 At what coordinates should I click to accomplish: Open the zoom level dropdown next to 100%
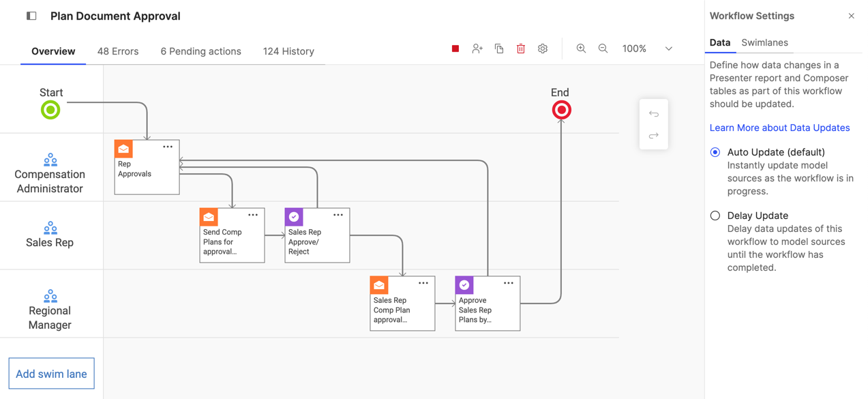(x=668, y=48)
